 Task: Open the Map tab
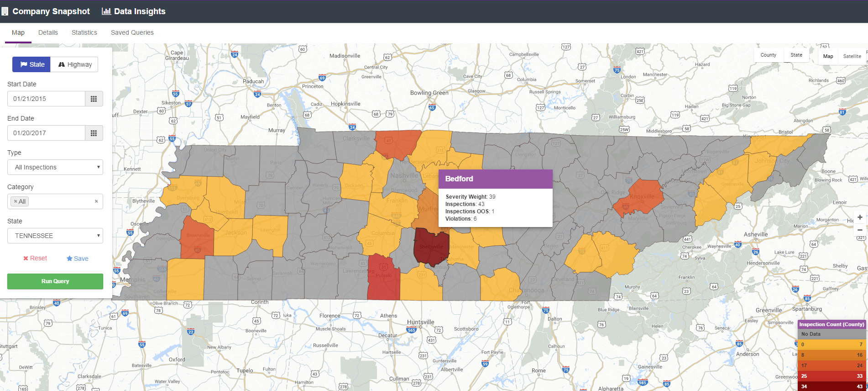[x=18, y=33]
